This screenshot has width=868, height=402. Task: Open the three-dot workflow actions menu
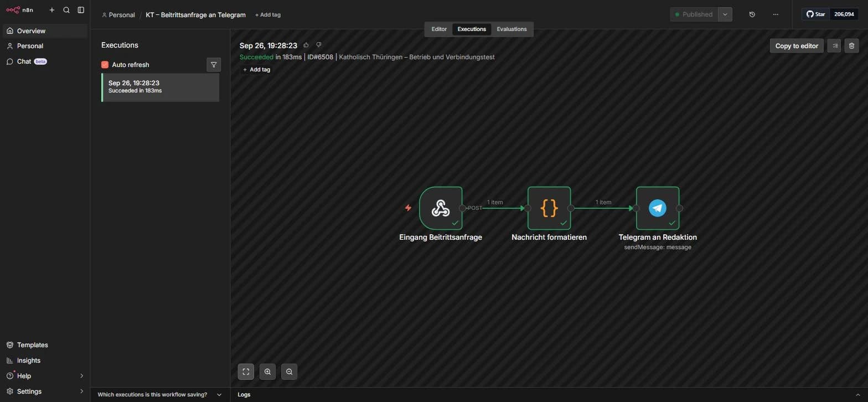(776, 14)
